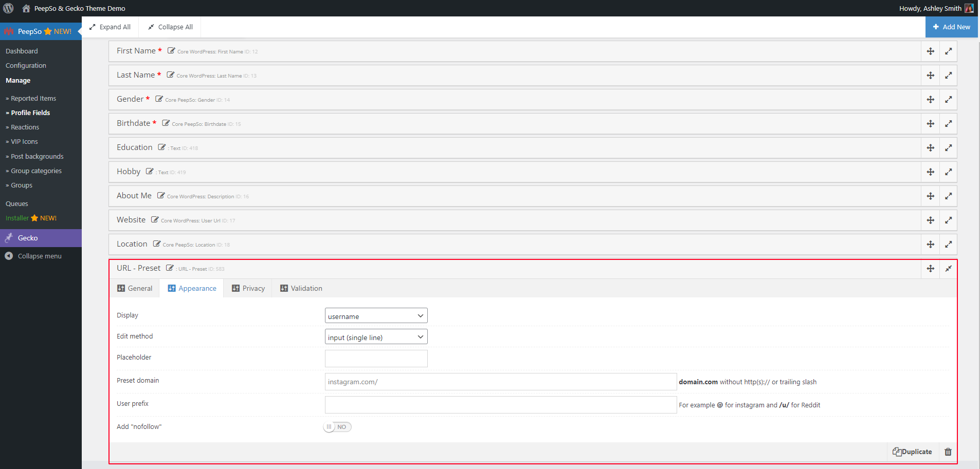Screen dimensions: 980x469
Task: Switch to the Privacy tab
Action: (x=248, y=289)
